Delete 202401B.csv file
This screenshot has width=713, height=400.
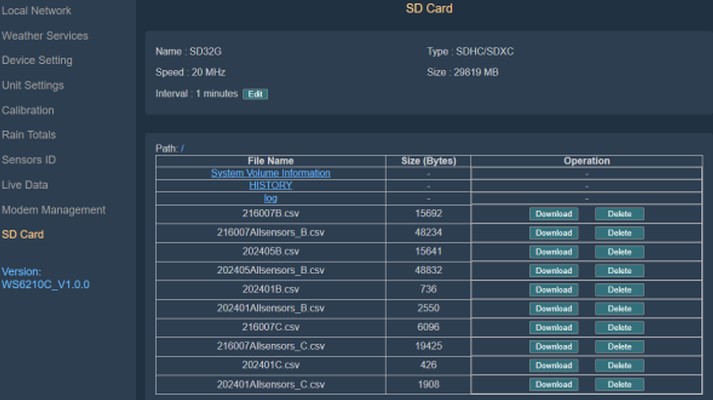619,290
